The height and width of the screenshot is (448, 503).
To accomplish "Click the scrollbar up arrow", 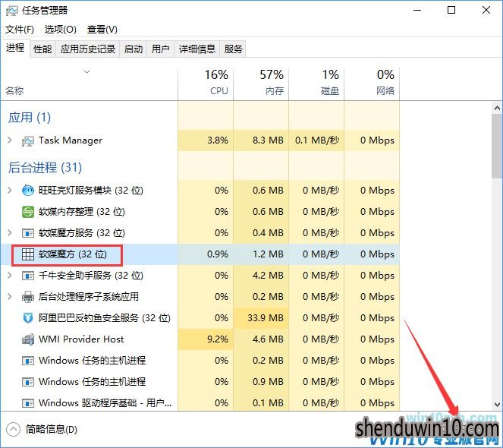I will [497, 109].
